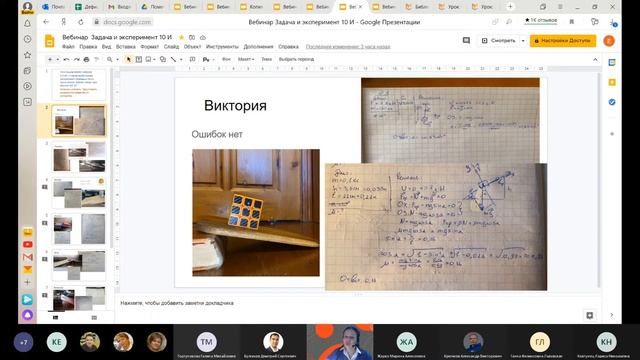Select slide 3 thumbnail in filmstrip
This screenshot has height=360, width=640.
point(79,157)
